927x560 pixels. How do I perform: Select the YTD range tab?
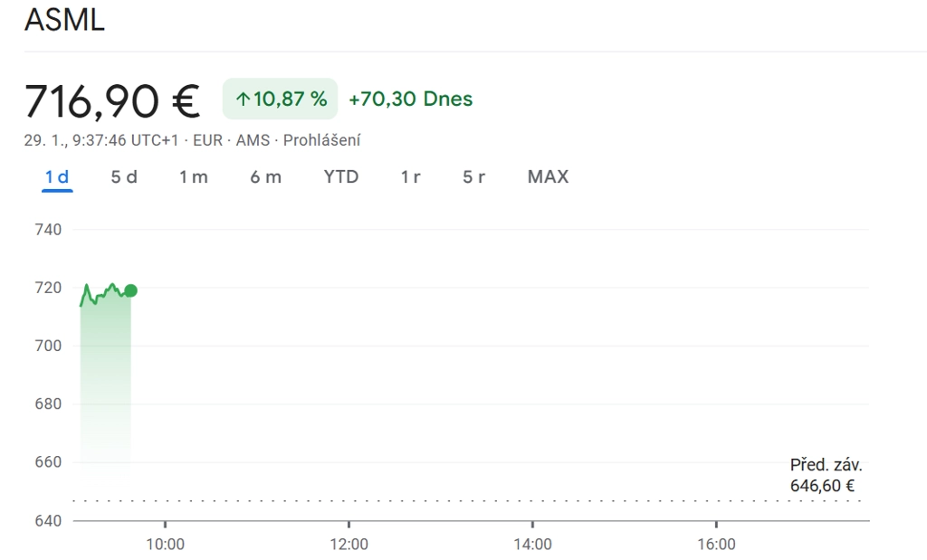tap(341, 177)
